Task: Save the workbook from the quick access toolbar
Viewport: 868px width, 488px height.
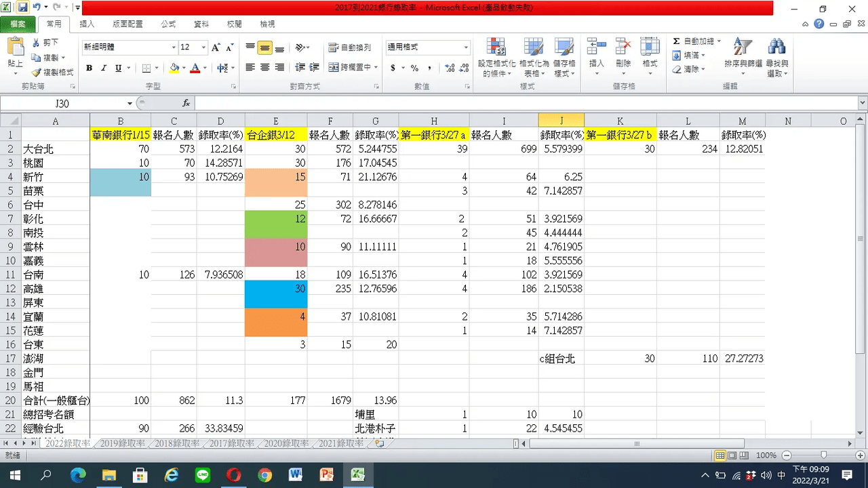Action: tap(22, 8)
